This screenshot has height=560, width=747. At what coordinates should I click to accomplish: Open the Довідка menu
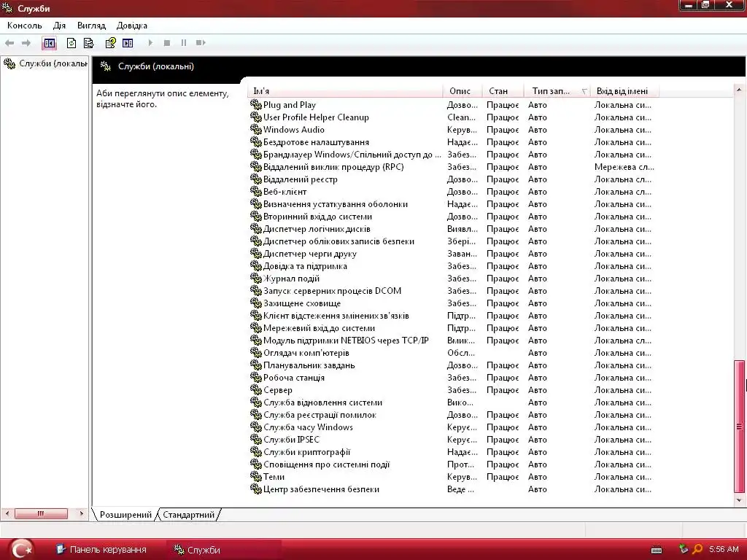tap(132, 26)
